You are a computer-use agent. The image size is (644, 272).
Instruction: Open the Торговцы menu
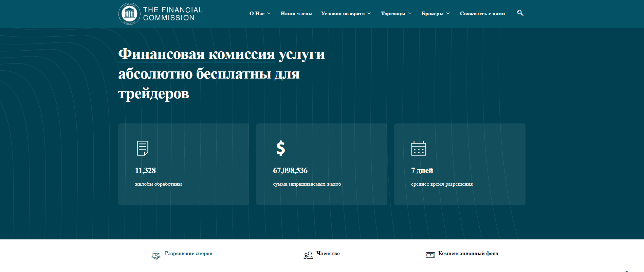(393, 14)
